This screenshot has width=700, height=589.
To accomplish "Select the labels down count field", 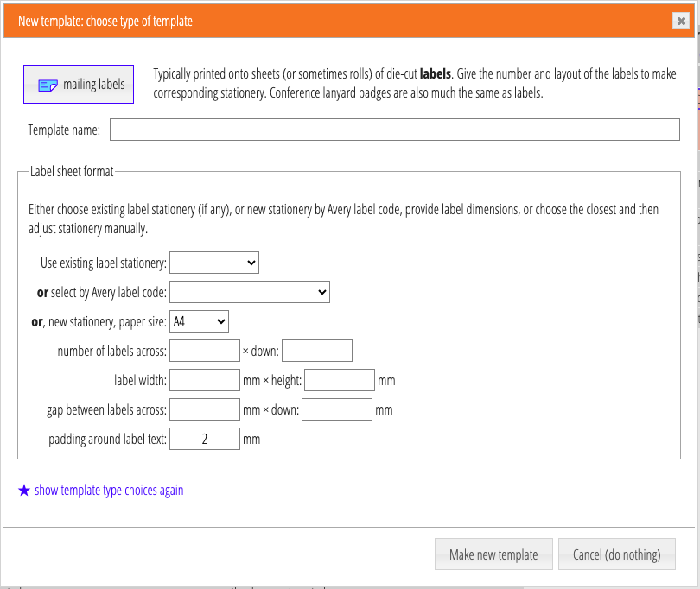I will pos(316,351).
